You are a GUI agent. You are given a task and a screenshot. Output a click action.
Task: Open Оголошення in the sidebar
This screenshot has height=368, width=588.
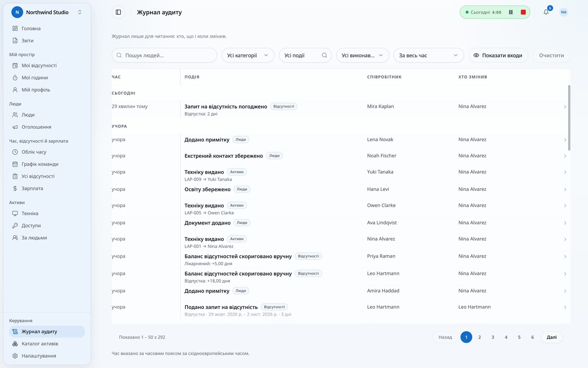coord(47,127)
